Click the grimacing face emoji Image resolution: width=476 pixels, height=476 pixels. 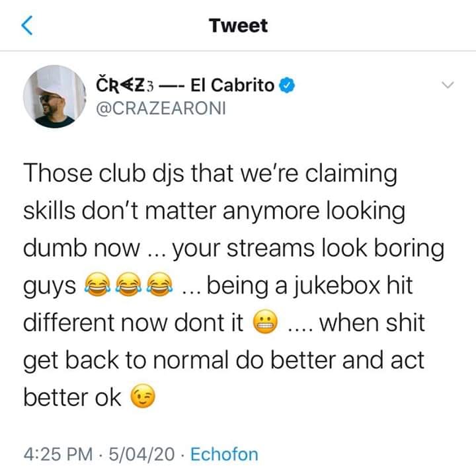pyautogui.click(x=266, y=322)
